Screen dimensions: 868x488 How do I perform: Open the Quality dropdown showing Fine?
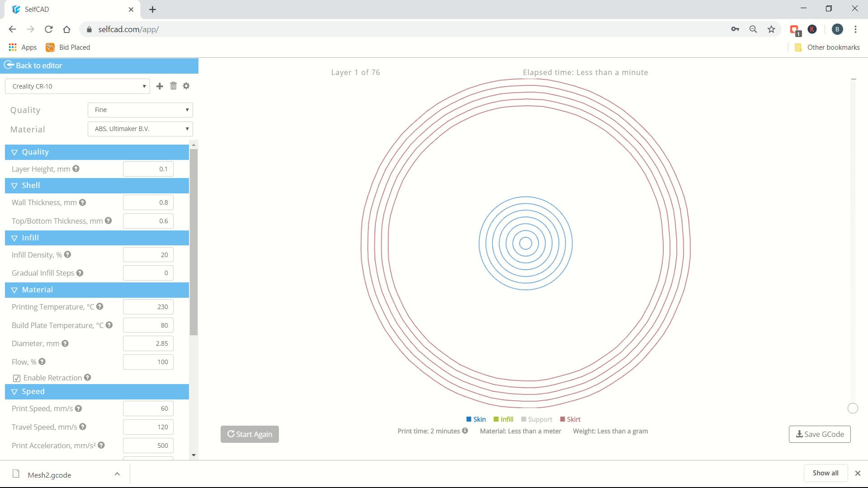click(x=140, y=110)
